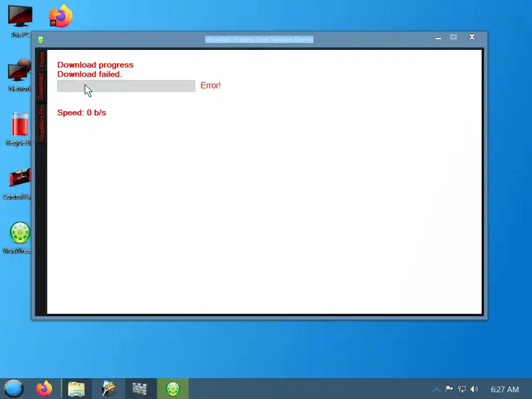Open the Start orb menu
Image resolution: width=532 pixels, height=399 pixels.
click(x=14, y=389)
